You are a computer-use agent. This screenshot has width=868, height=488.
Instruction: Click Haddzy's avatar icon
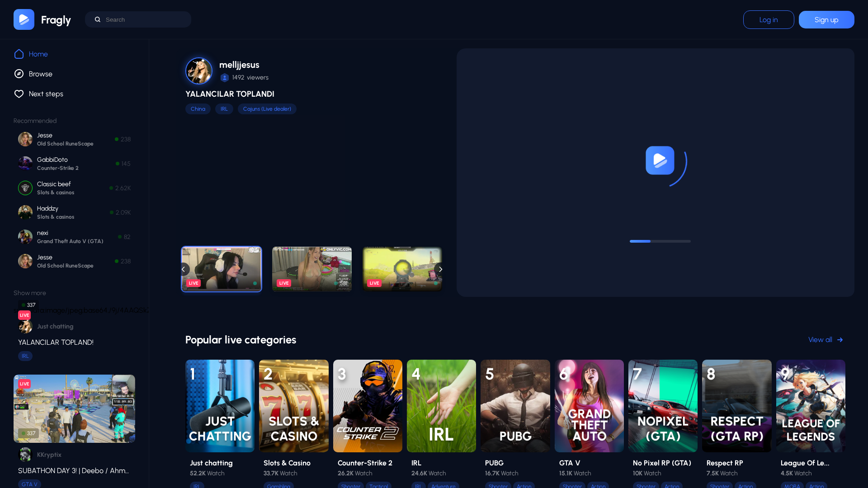(25, 212)
